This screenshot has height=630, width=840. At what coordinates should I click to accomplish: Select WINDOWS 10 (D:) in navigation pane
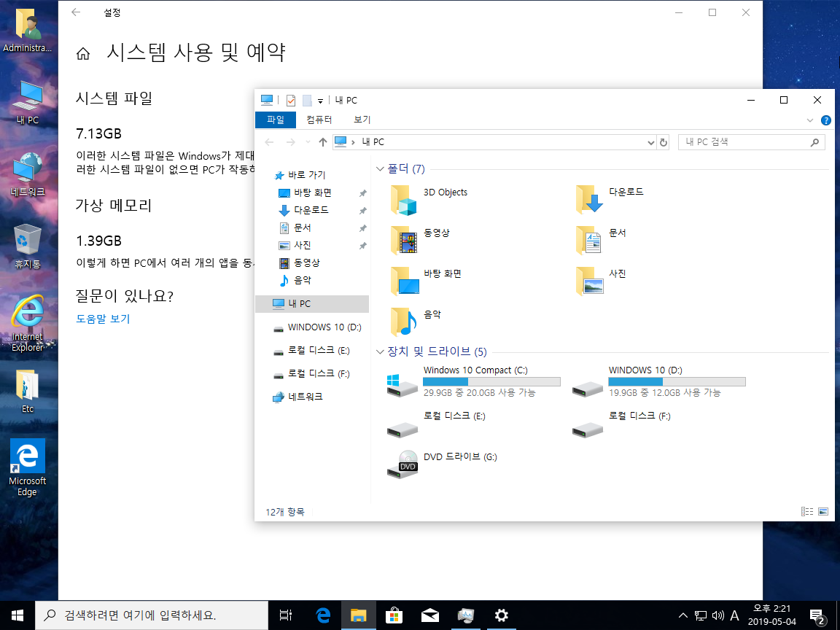coord(317,327)
